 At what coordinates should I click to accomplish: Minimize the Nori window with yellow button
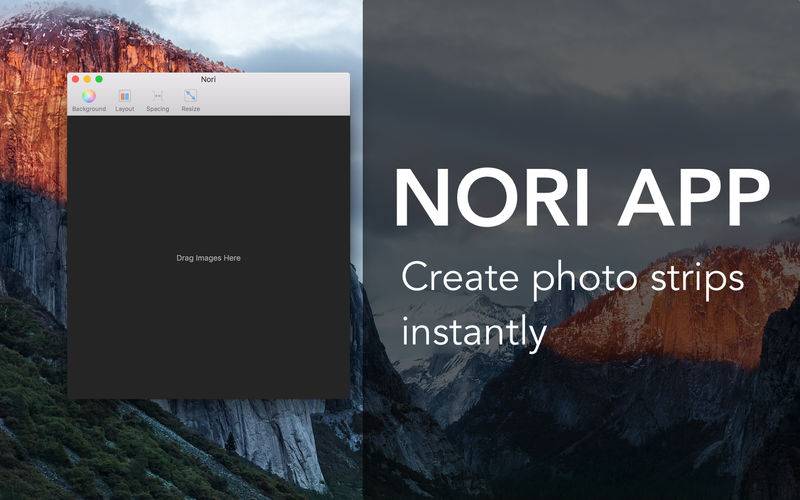tap(87, 79)
